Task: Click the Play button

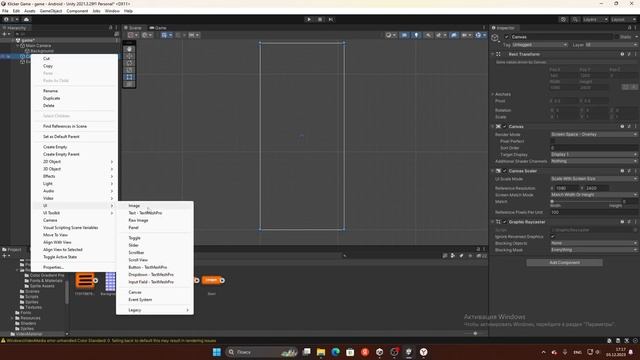Action: pos(309,20)
